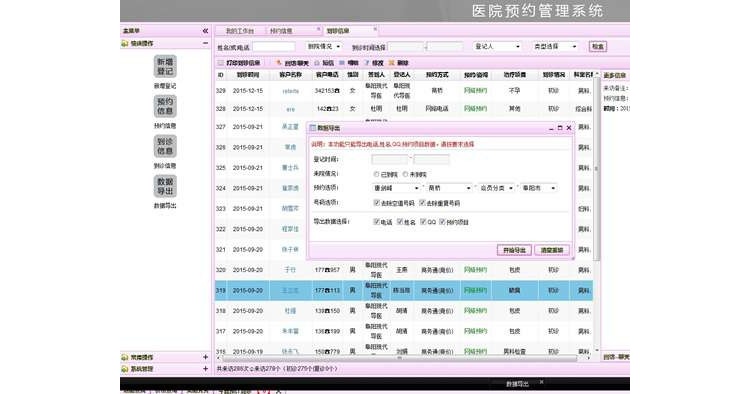The height and width of the screenshot is (394, 750).
Task: Open the 新增登记 quick action icon
Action: click(x=165, y=66)
